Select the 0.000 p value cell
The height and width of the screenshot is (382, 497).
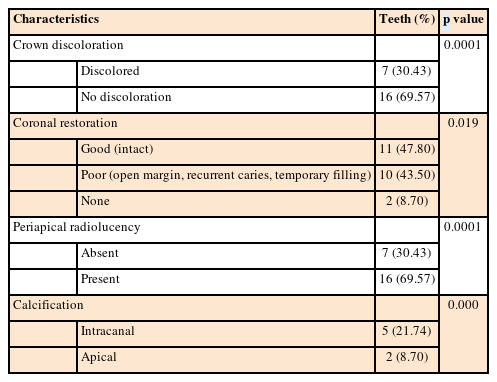click(464, 334)
